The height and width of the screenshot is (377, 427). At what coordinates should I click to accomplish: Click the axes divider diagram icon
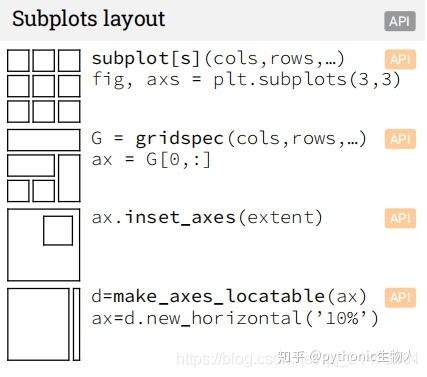pos(44,324)
